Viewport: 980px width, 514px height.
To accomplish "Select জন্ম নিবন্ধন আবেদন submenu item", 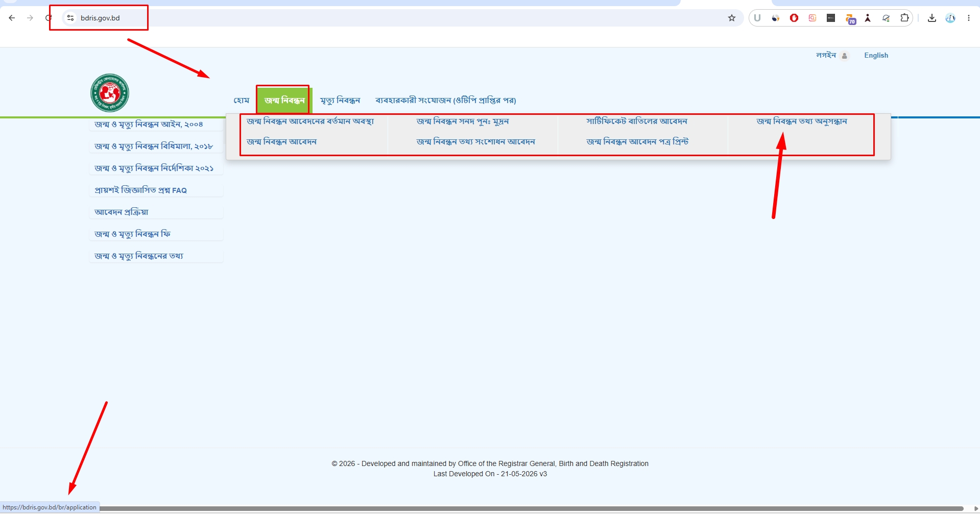I will (281, 141).
